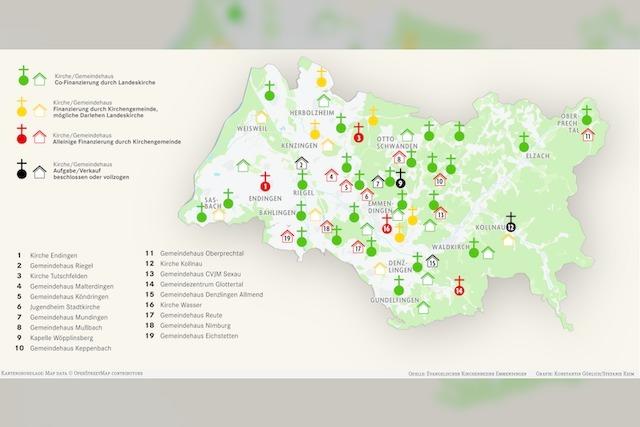The height and width of the screenshot is (427, 640).
Task: Select red house marker 11 at Oberprechtal
Action: (x=588, y=133)
